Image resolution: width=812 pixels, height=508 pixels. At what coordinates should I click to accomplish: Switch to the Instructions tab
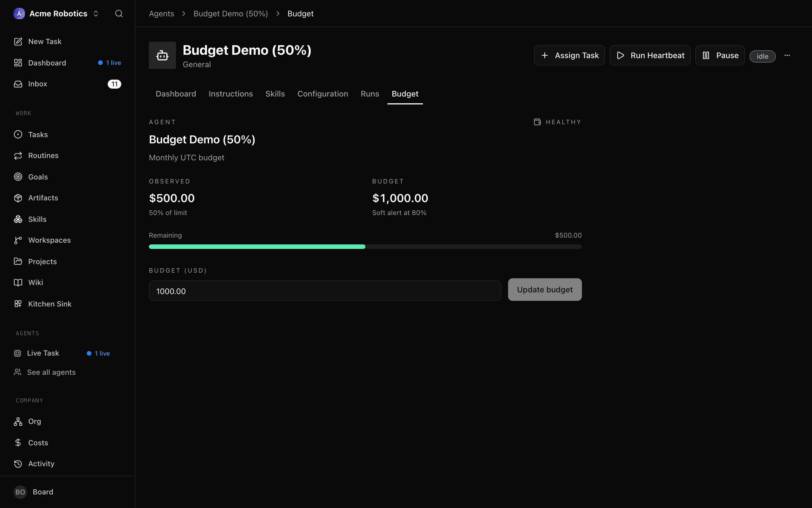pyautogui.click(x=231, y=94)
